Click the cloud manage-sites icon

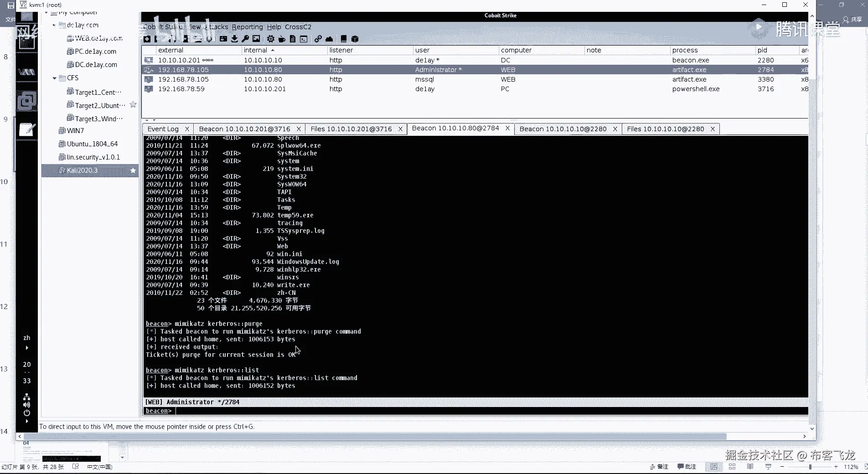click(x=329, y=39)
